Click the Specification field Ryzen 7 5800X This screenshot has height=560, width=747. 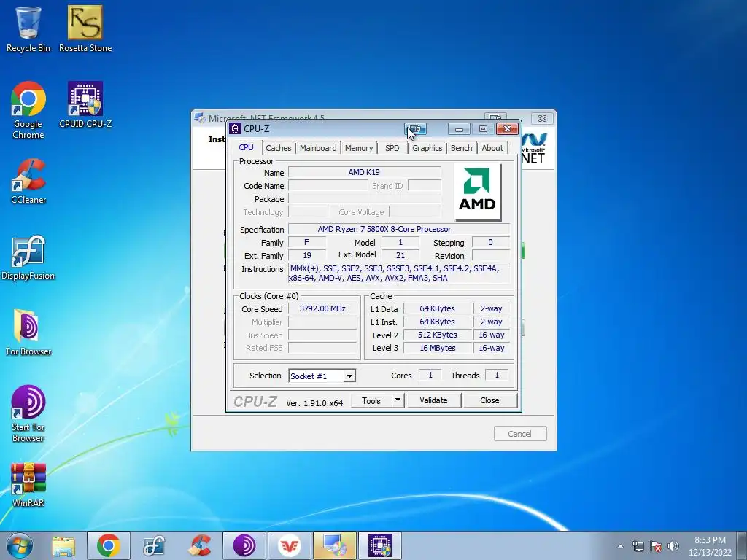click(399, 229)
